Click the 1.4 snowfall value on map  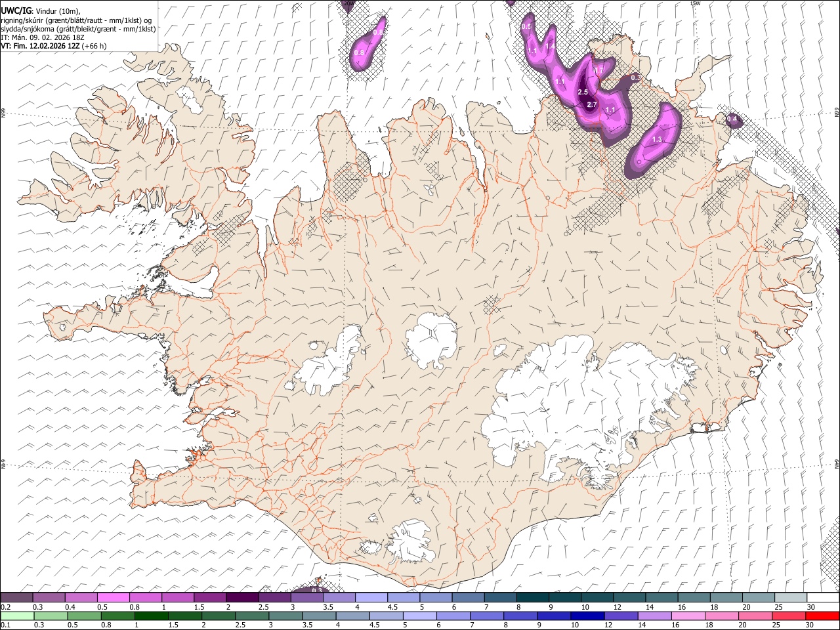click(x=549, y=45)
